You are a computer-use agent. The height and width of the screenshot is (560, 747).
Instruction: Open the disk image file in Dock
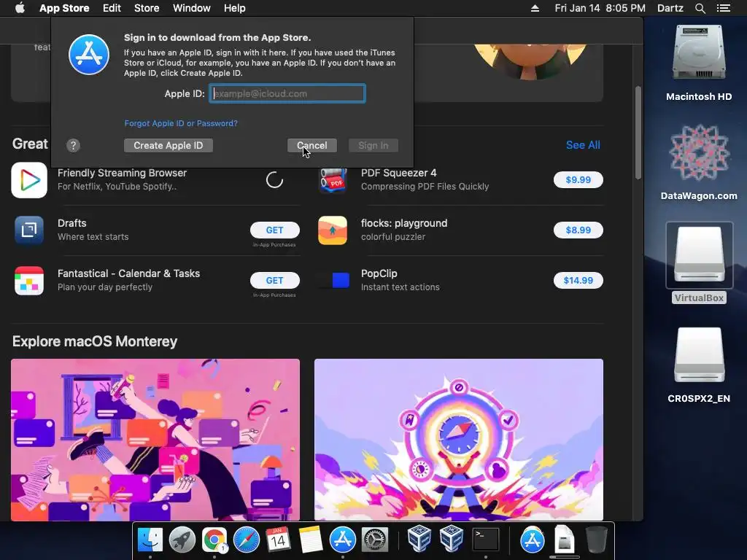pyautogui.click(x=564, y=540)
